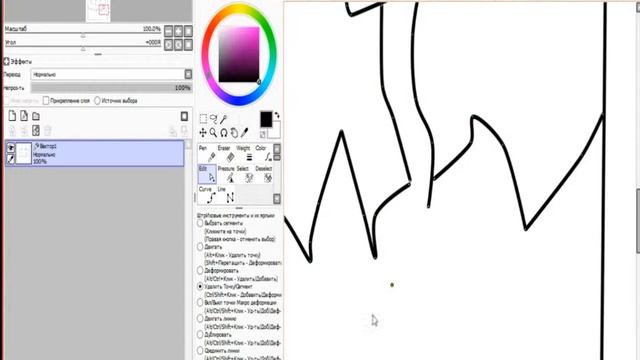Select the Дублировать radio option
Screen dimensions: 640x360
tap(200, 334)
